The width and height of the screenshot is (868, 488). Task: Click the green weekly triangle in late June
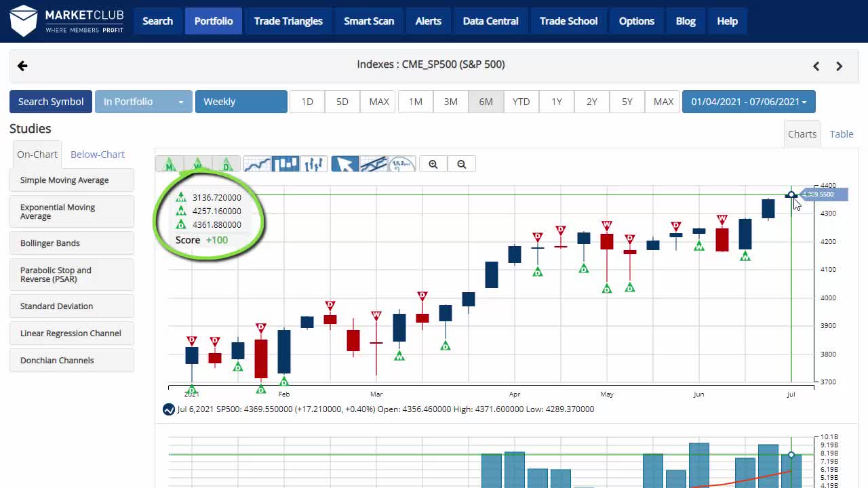click(745, 256)
